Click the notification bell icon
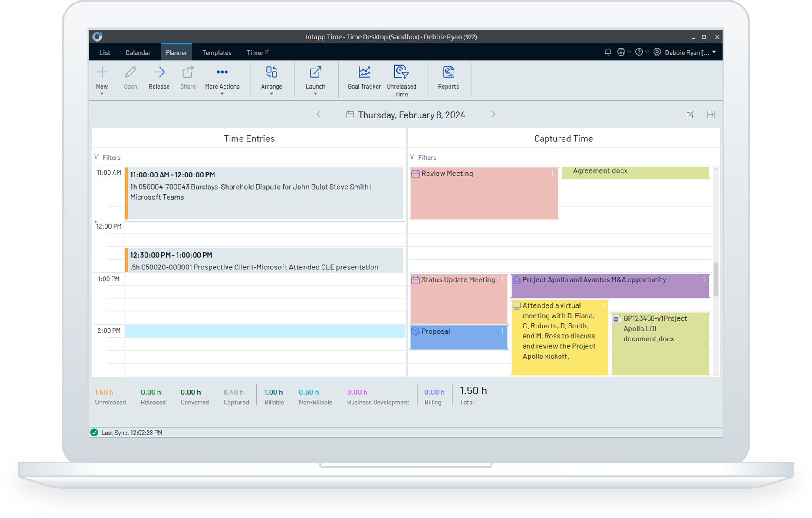 click(x=608, y=52)
